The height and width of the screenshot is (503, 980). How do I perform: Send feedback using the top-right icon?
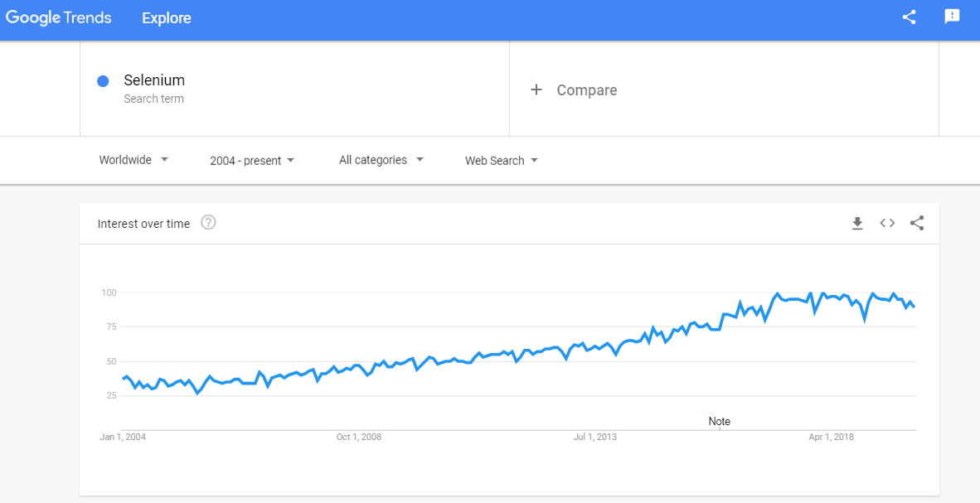coord(952,17)
